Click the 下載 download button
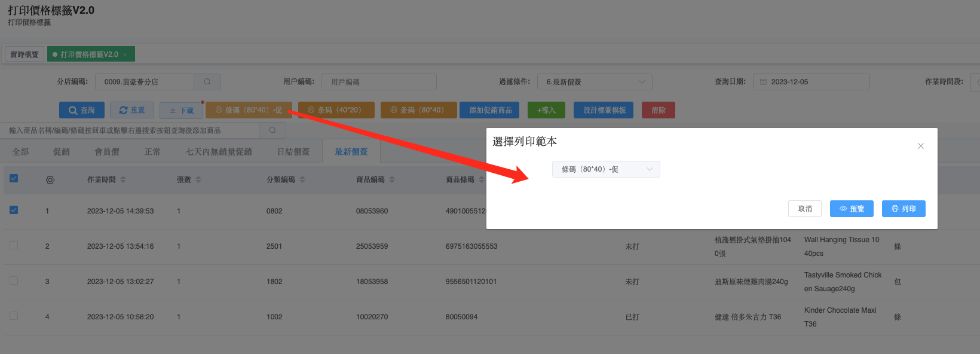Screen dimensions: 980x354 tap(182, 110)
